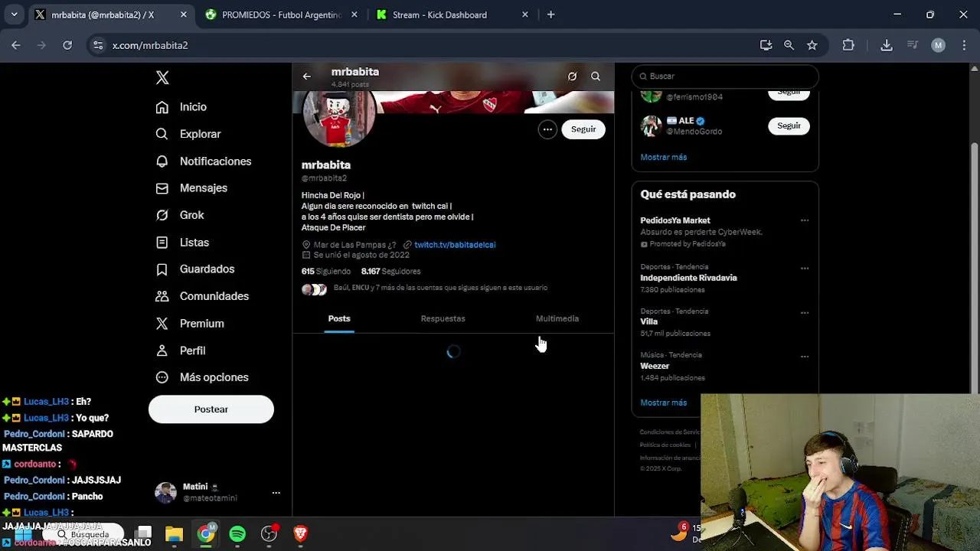
Task: Show more follow suggestions via Mostrar más
Action: pyautogui.click(x=664, y=157)
